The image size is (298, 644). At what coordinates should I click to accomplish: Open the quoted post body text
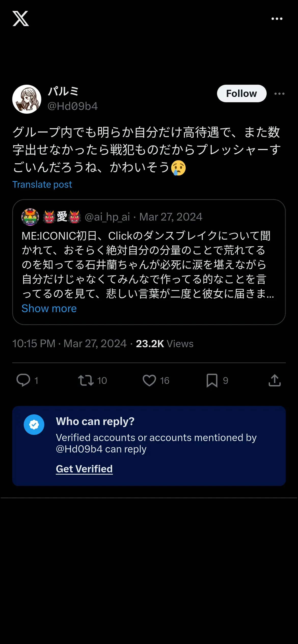[x=148, y=265]
